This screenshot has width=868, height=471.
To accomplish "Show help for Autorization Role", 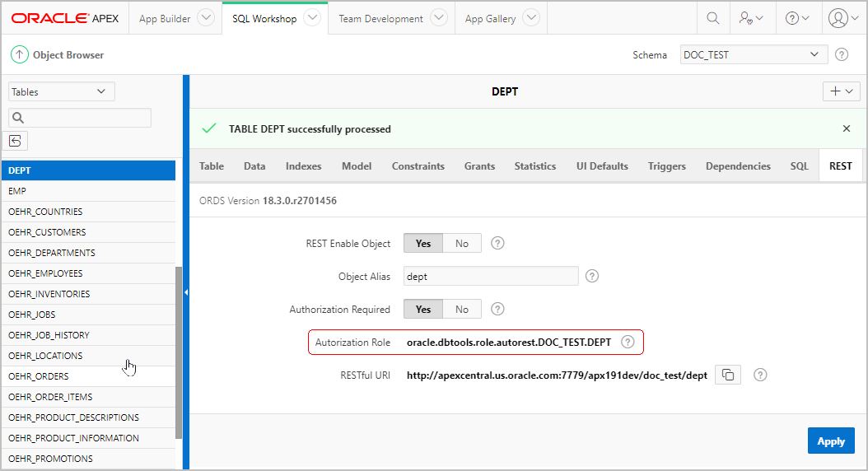I will point(628,342).
